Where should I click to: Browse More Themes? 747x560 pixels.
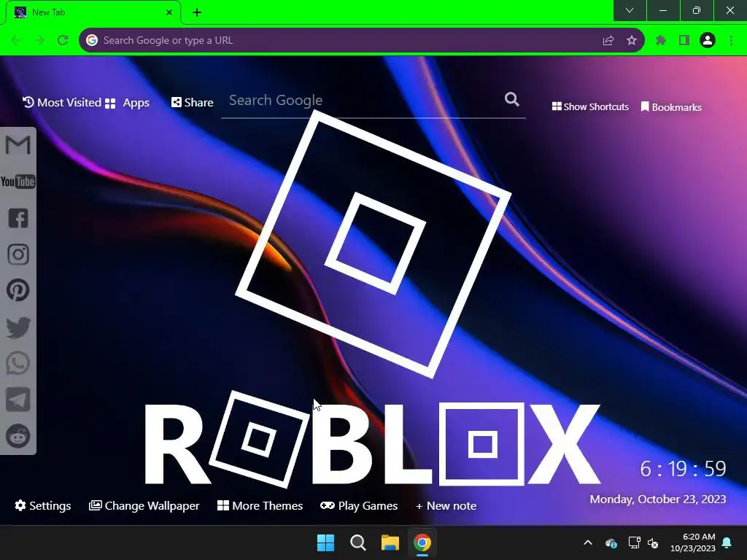pyautogui.click(x=260, y=506)
